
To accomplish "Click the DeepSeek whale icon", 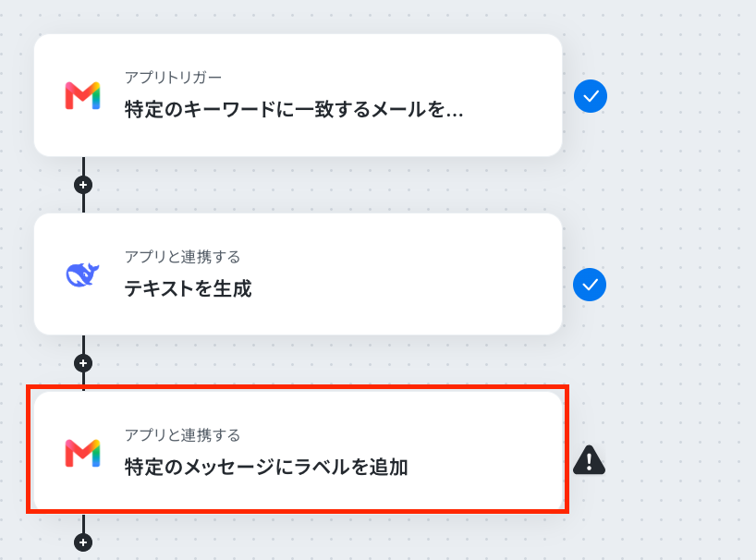I will pyautogui.click(x=82, y=274).
